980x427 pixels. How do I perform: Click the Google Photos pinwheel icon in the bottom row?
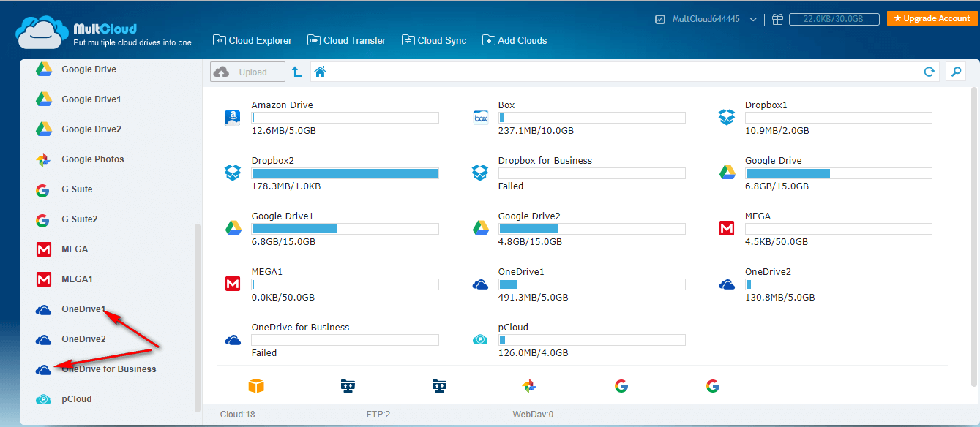click(x=530, y=386)
